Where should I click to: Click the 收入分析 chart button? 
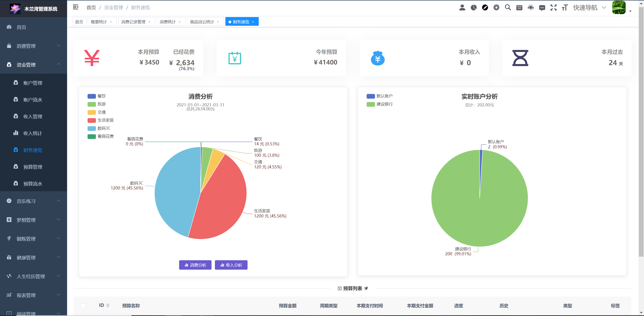[x=231, y=265]
